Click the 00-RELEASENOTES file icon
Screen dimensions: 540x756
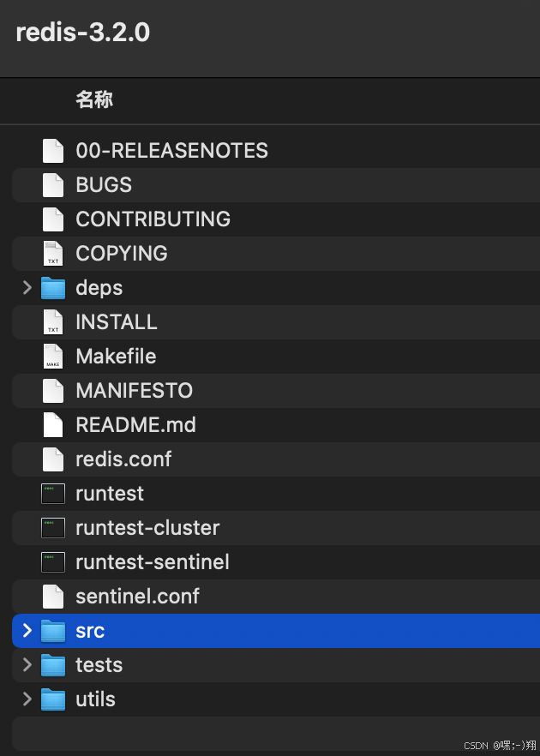(x=52, y=151)
